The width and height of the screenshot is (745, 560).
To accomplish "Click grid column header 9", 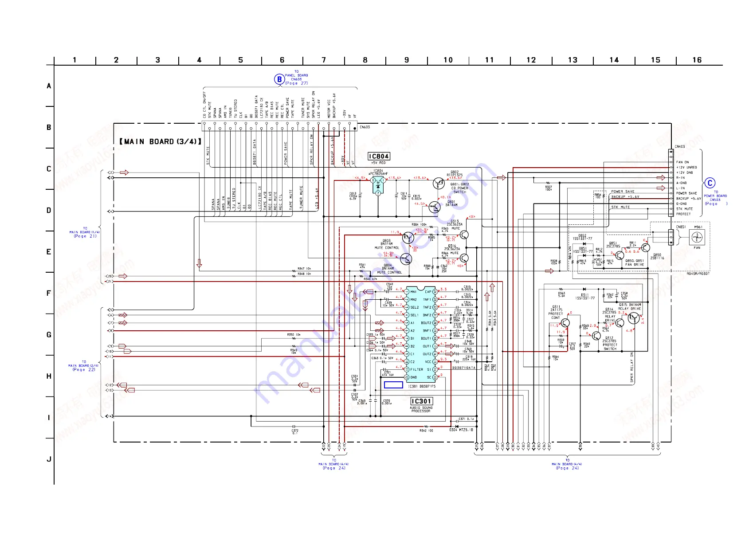I will point(407,60).
